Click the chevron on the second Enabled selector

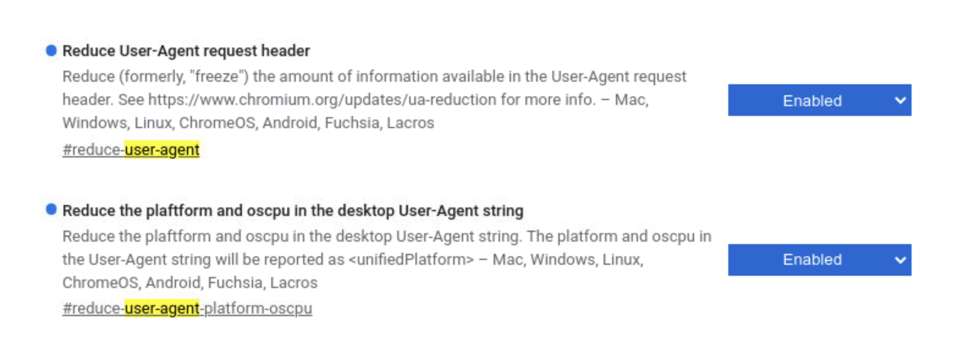click(x=899, y=259)
